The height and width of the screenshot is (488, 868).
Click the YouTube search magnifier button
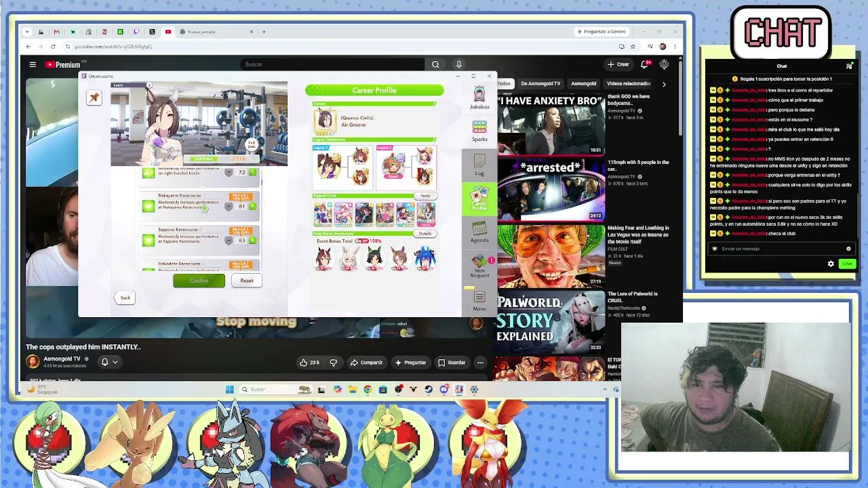pyautogui.click(x=435, y=64)
